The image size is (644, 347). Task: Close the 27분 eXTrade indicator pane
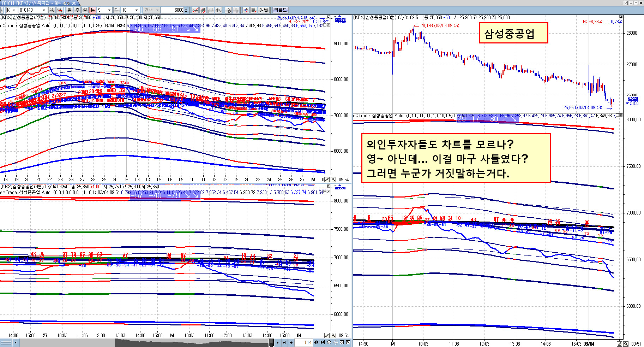point(329,25)
